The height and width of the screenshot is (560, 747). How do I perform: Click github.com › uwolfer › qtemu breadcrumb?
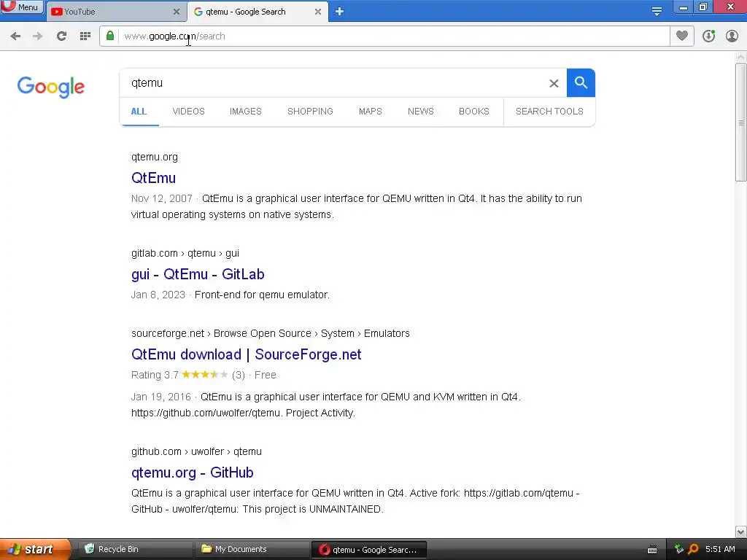point(196,451)
